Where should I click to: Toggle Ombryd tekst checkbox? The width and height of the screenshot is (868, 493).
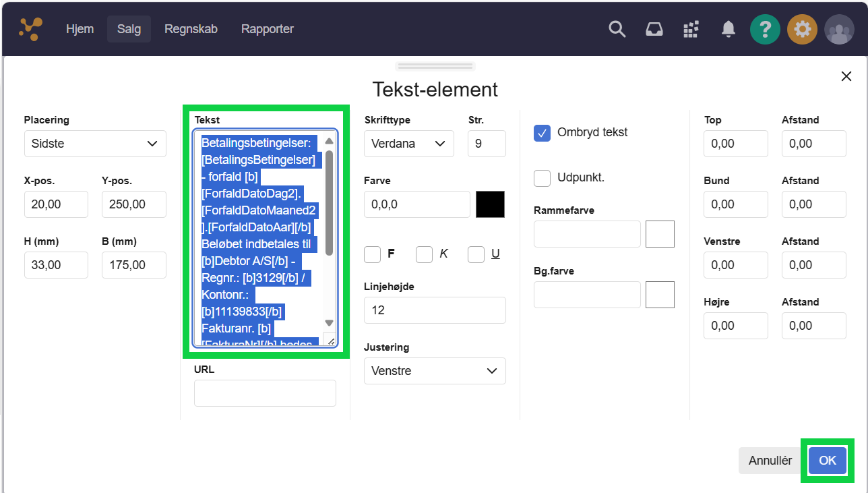[x=542, y=133]
